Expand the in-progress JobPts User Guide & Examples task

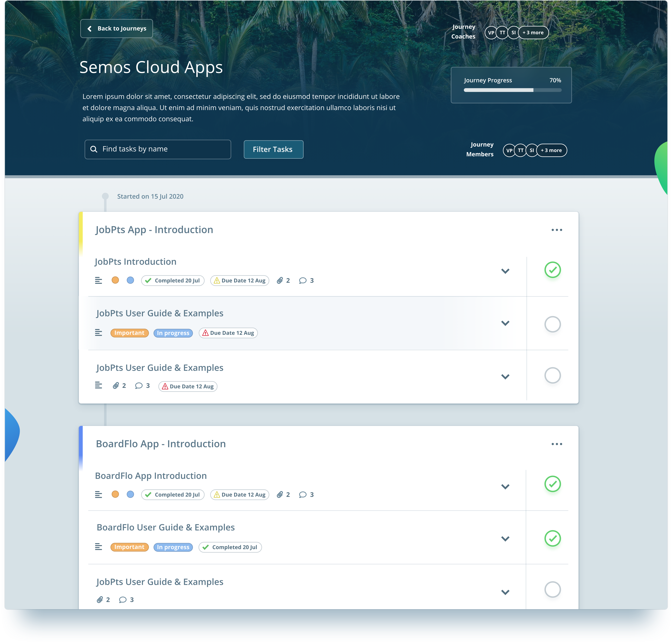505,323
